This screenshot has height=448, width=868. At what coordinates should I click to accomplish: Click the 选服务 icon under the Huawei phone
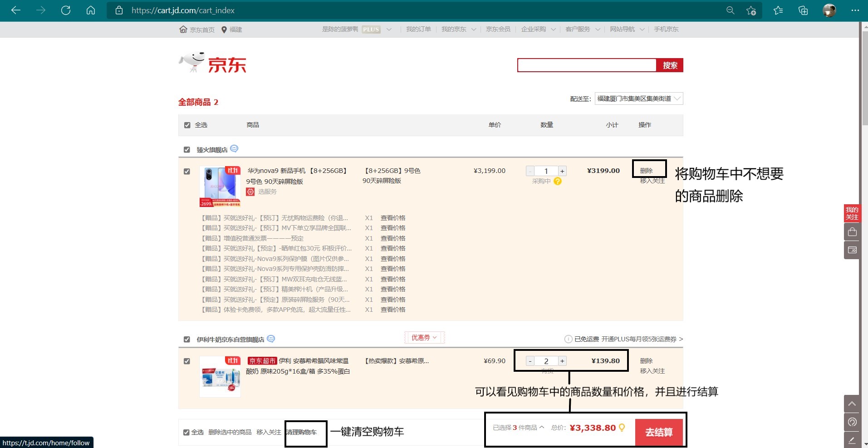coord(250,192)
